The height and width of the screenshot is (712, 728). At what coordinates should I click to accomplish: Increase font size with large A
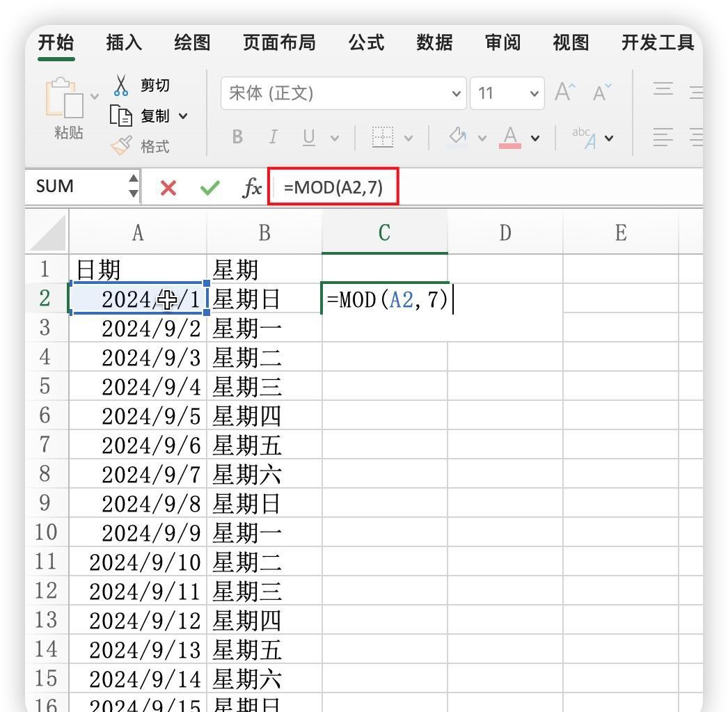click(x=565, y=92)
